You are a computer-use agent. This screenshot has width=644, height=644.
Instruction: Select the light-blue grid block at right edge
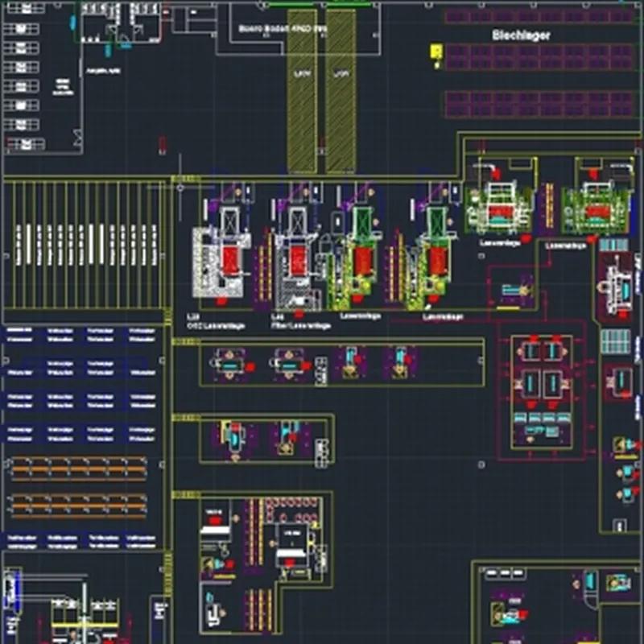click(x=614, y=341)
